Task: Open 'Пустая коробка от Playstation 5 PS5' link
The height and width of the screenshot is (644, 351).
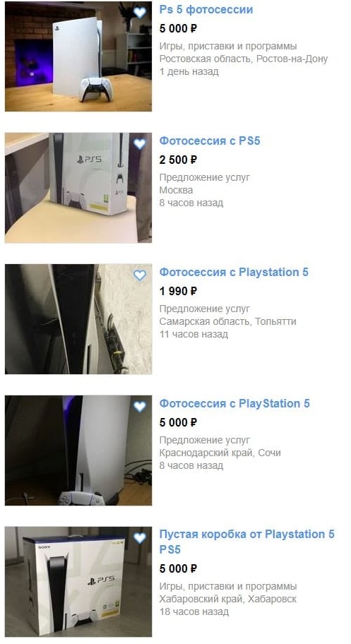Action: [x=246, y=542]
